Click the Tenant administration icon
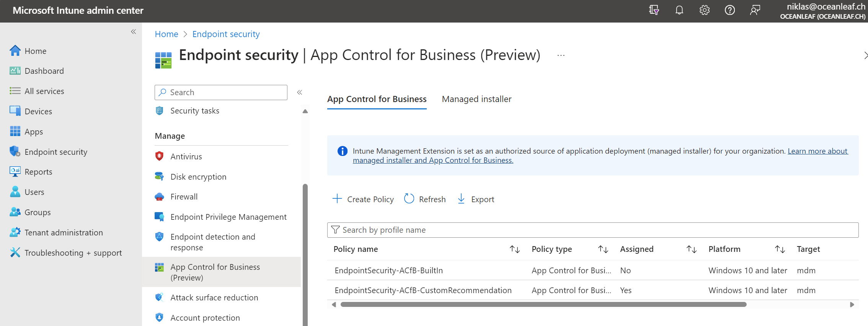Viewport: 868px width, 326px height. click(15, 232)
